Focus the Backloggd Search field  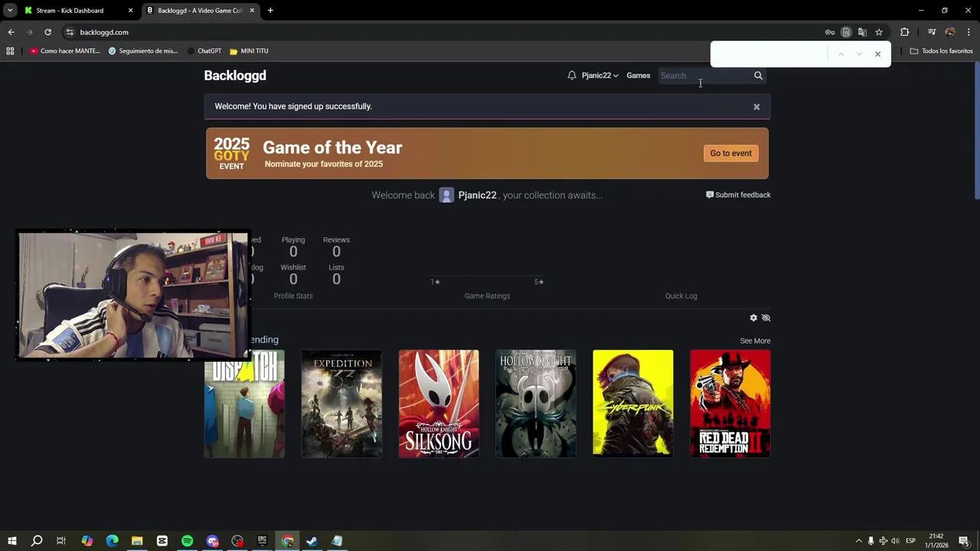coord(704,75)
